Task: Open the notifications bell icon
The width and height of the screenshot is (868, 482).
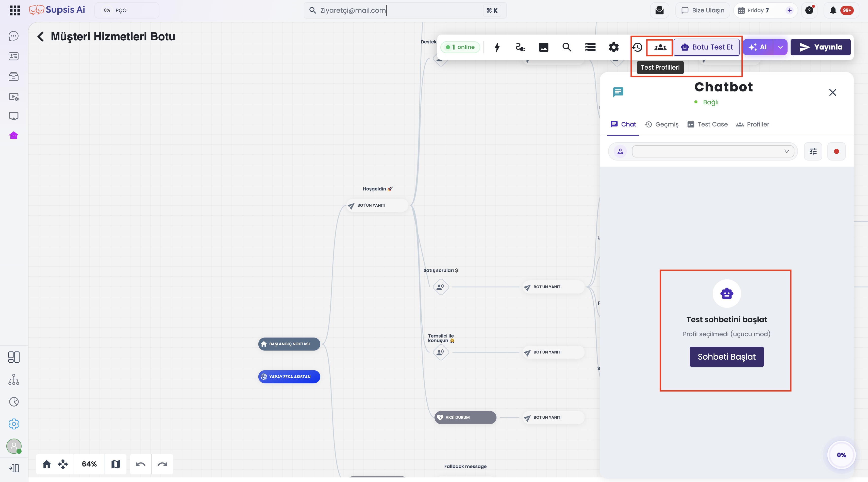Action: (x=833, y=10)
